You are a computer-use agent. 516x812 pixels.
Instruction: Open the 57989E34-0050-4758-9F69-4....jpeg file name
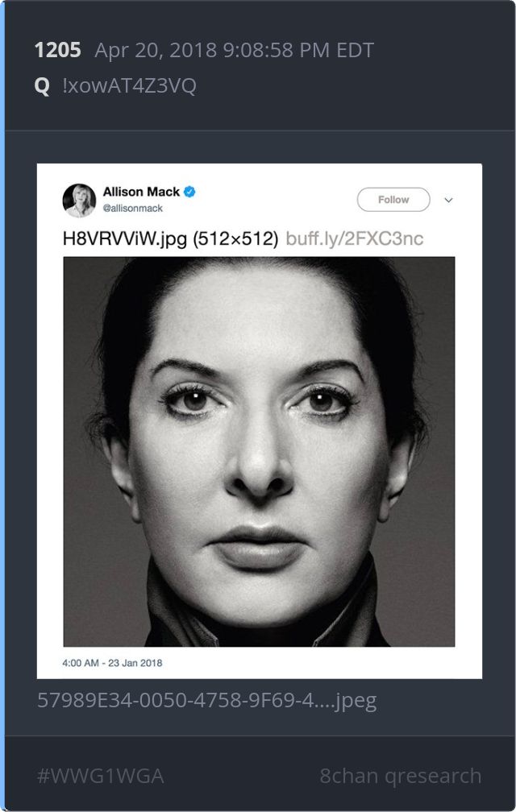tap(206, 700)
